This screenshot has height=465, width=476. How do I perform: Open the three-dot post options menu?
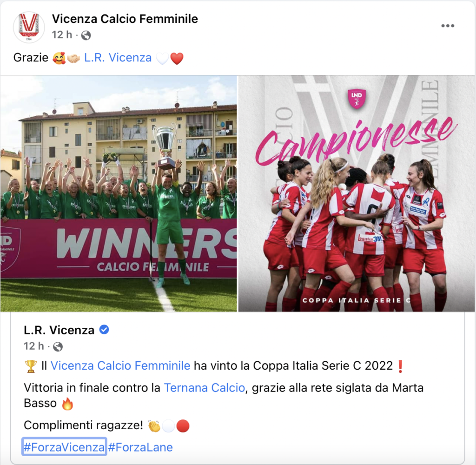pos(448,26)
